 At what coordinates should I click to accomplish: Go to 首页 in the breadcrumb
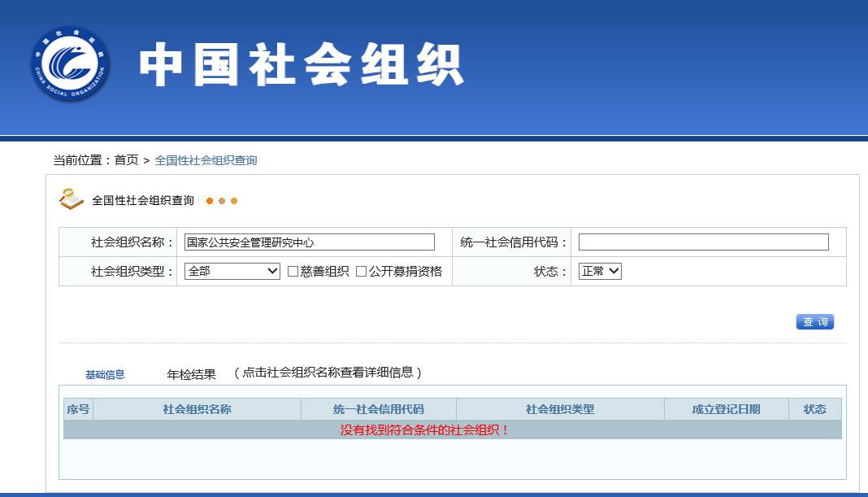(x=126, y=160)
